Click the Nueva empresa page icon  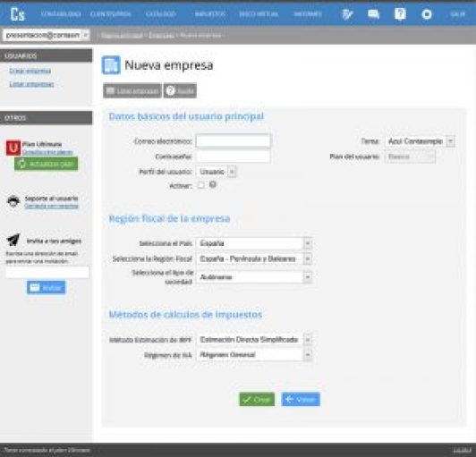(111, 65)
